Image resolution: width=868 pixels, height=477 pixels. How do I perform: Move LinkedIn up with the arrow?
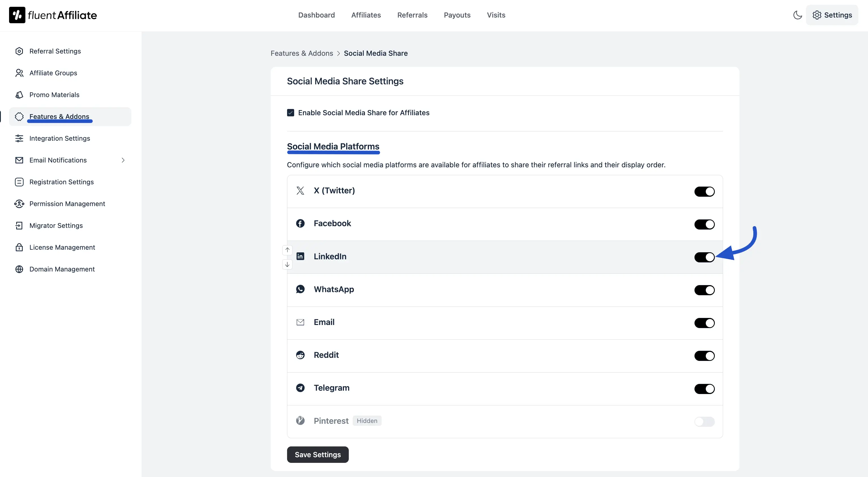(x=287, y=250)
